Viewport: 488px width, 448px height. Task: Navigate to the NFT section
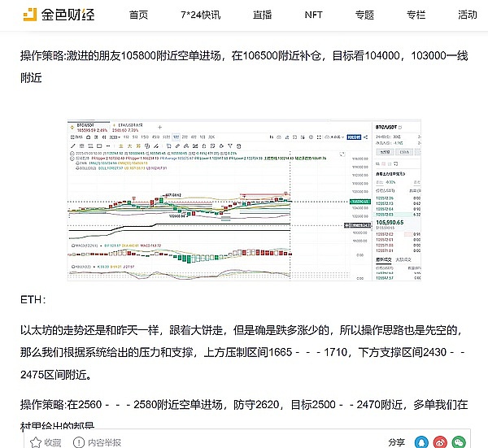click(313, 15)
